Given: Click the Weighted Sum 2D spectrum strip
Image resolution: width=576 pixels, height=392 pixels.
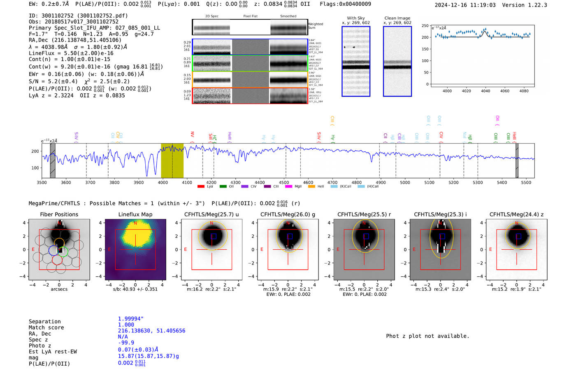Looking at the screenshot, I should (x=250, y=28).
